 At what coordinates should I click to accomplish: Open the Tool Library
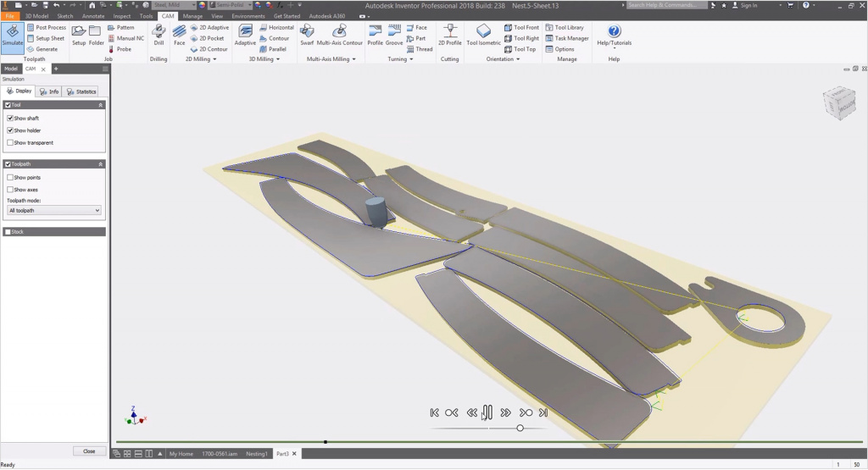(565, 27)
